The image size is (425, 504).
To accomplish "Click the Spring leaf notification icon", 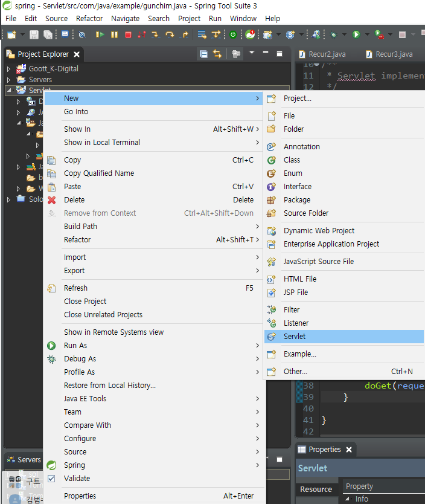I will (x=250, y=34).
